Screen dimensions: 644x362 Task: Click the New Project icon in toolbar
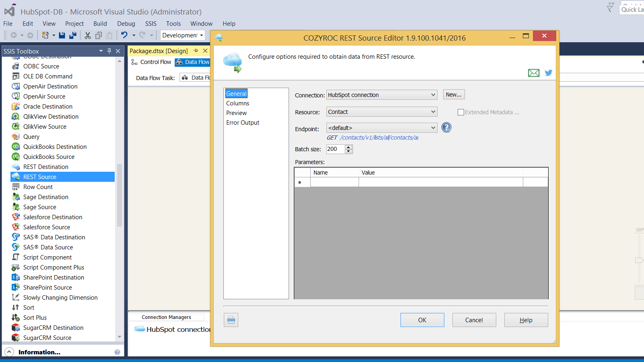tap(45, 35)
